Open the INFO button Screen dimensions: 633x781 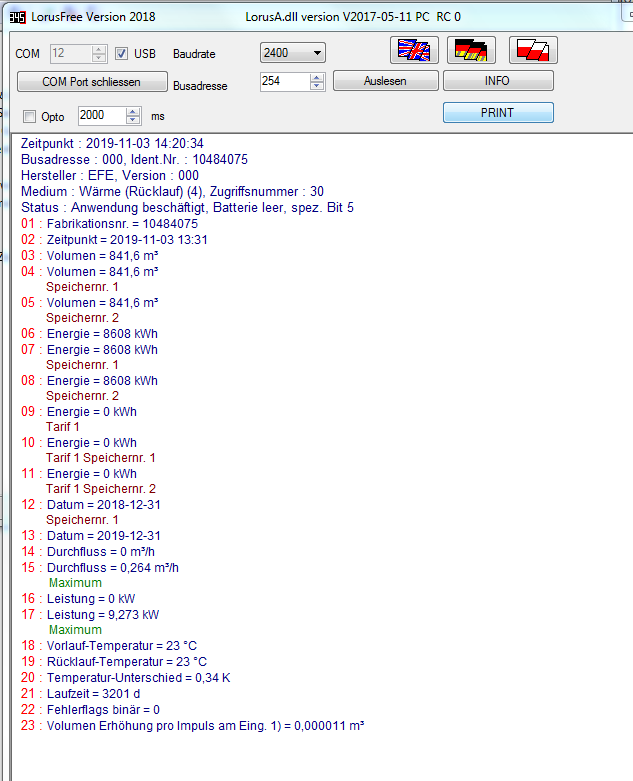coord(498,81)
